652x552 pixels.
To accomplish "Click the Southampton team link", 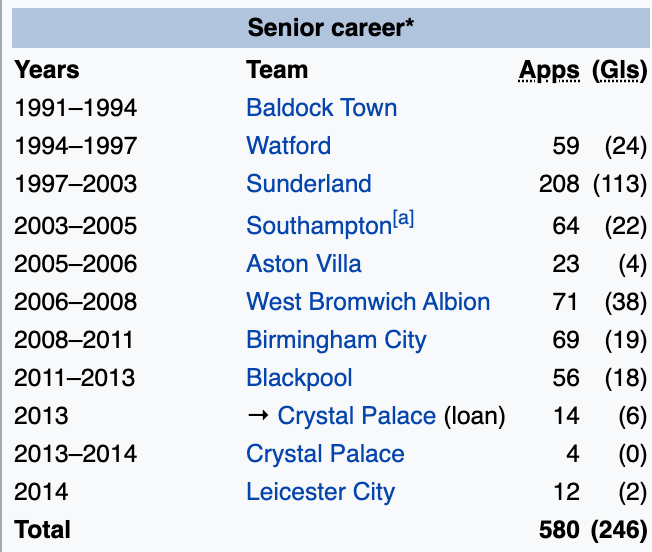I will tap(318, 226).
